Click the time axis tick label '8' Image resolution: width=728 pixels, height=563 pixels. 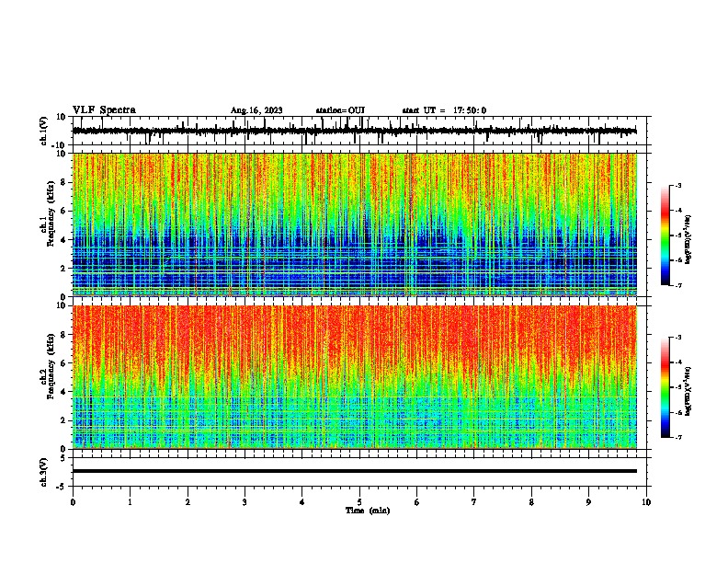[531, 502]
